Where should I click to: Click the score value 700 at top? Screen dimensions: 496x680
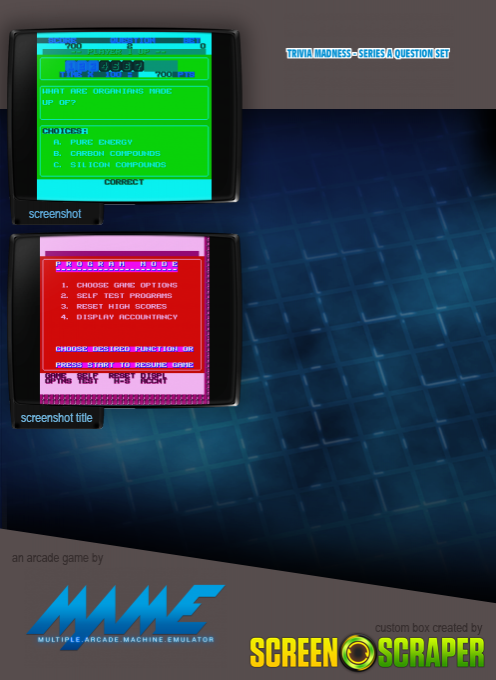pyautogui.click(x=73, y=46)
